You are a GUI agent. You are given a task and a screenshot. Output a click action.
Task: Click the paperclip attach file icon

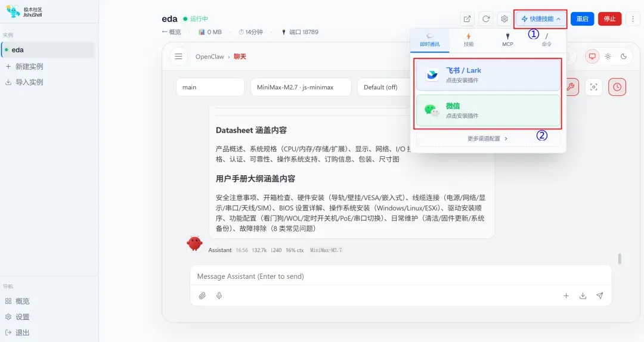[202, 296]
